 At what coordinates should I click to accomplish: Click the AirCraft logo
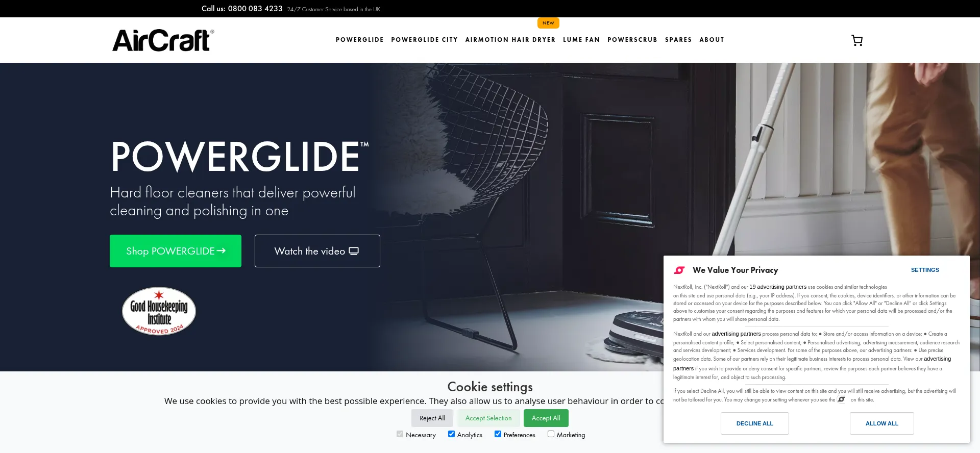(163, 40)
